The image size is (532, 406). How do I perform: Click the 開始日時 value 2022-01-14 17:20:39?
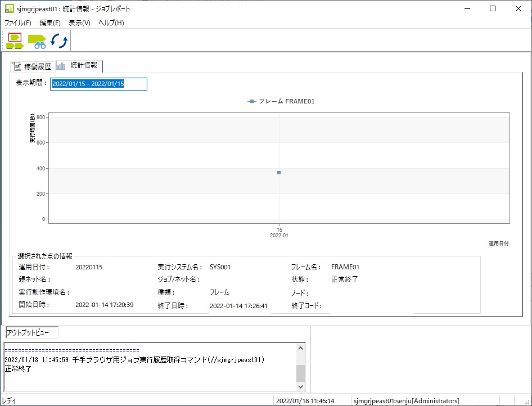[105, 305]
